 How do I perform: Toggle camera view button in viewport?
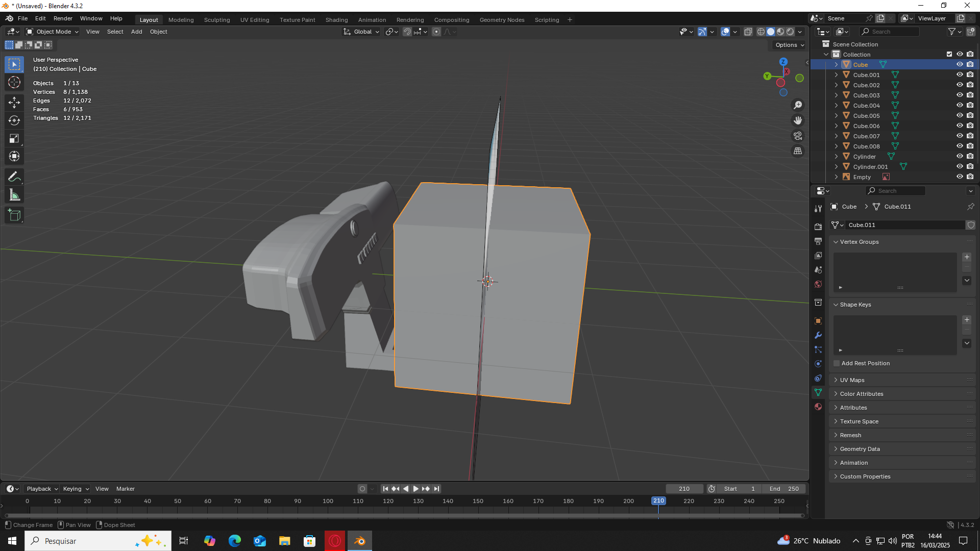(x=798, y=136)
